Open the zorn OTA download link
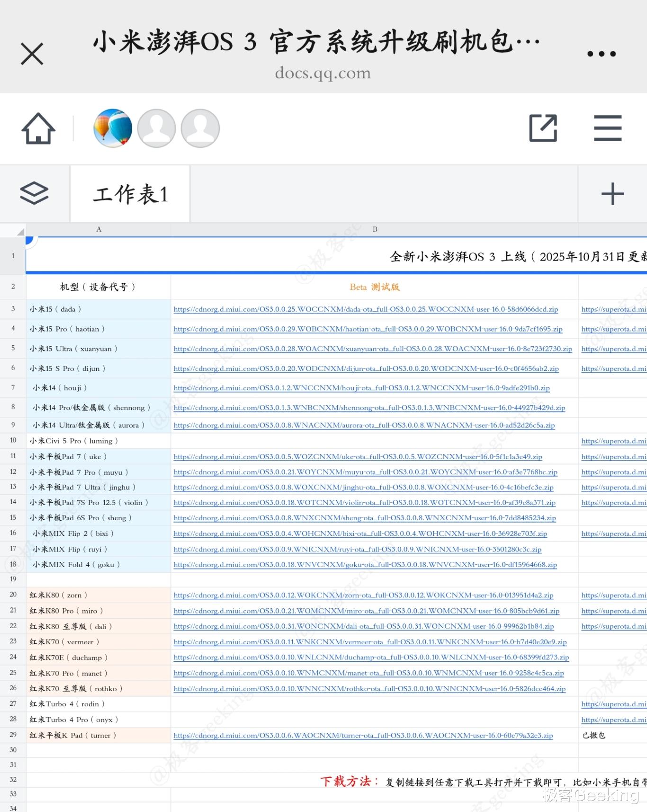Image resolution: width=647 pixels, height=812 pixels. 363,595
